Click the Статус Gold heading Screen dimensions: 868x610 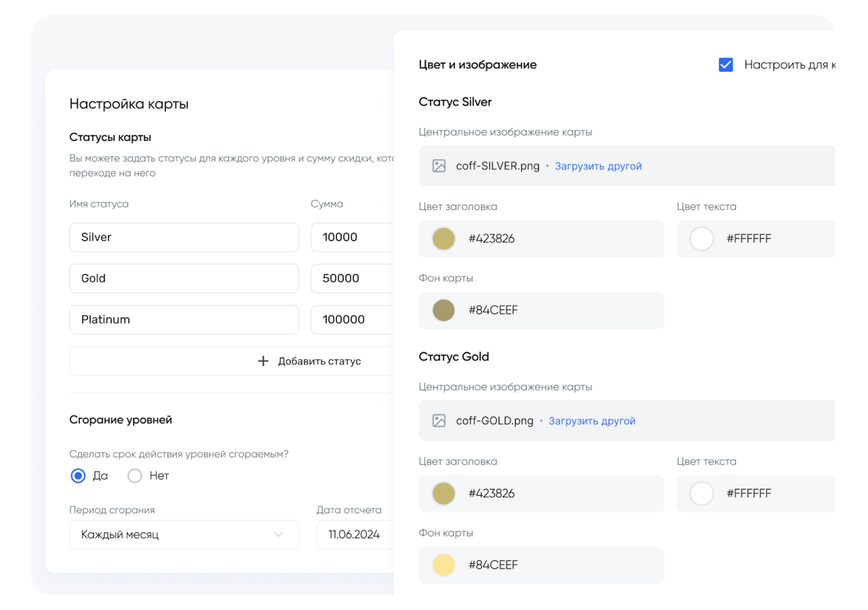point(454,357)
